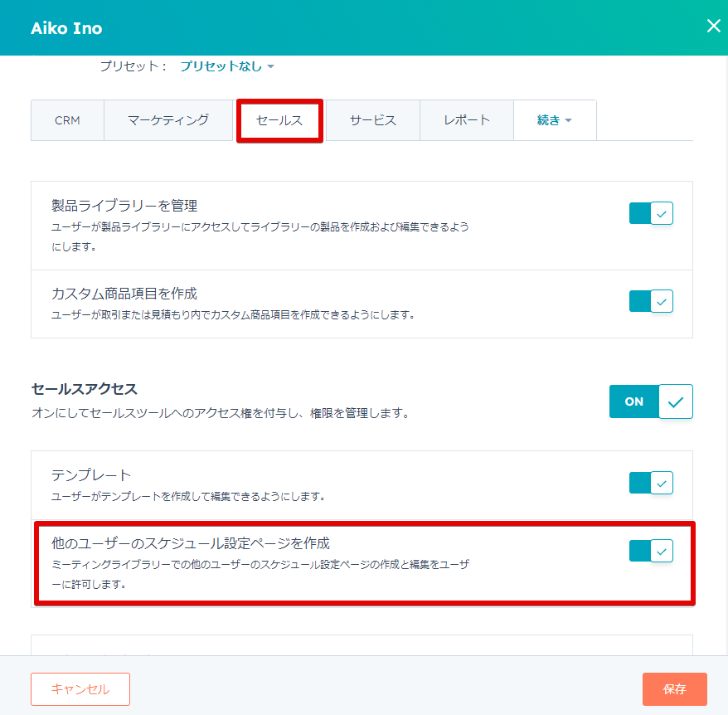This screenshot has height=715, width=728.
Task: Close the Aiko Ino permissions panel
Action: [714, 26]
